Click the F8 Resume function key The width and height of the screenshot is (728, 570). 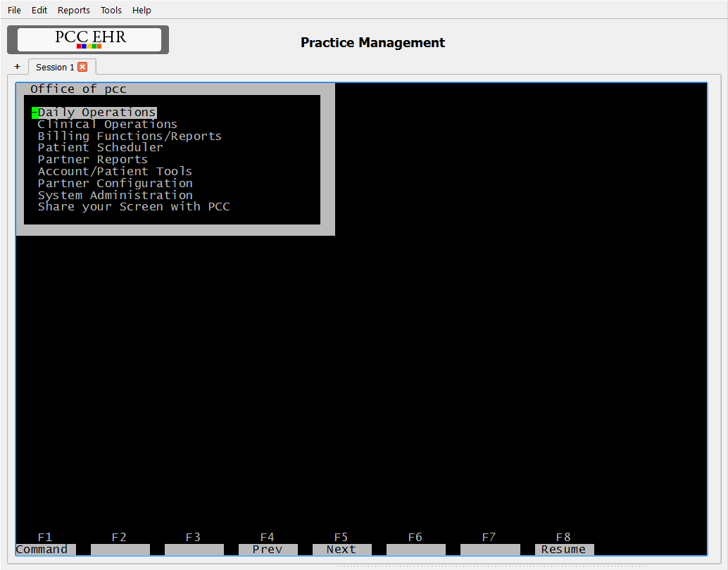coord(564,550)
